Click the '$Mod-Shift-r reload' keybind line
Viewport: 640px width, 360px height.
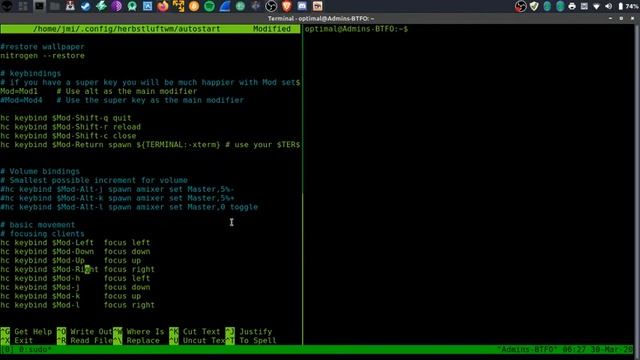click(x=70, y=127)
